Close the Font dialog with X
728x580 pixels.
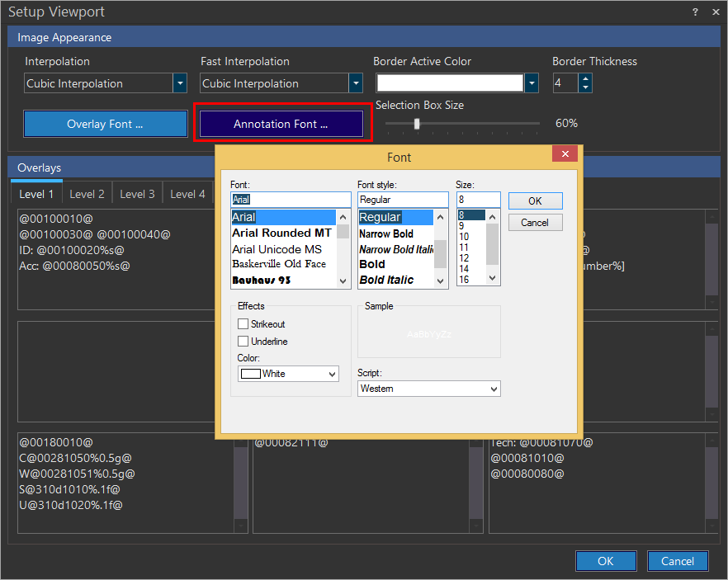pos(565,154)
